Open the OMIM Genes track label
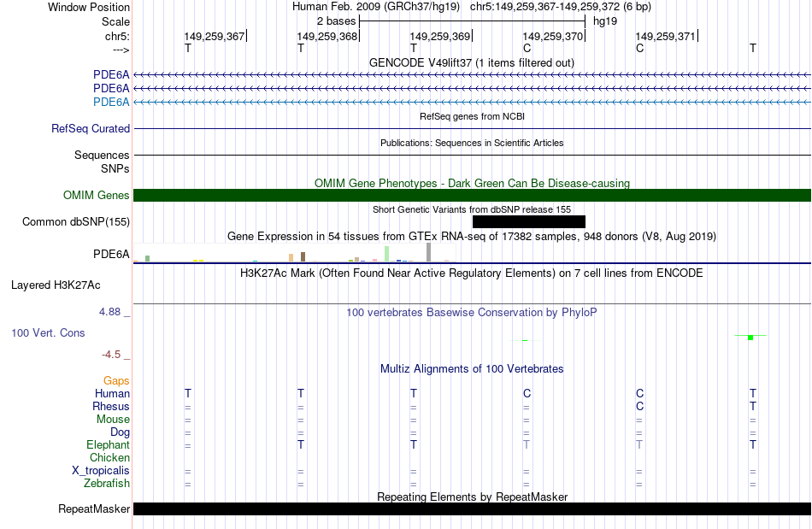812x529 pixels. (96, 195)
